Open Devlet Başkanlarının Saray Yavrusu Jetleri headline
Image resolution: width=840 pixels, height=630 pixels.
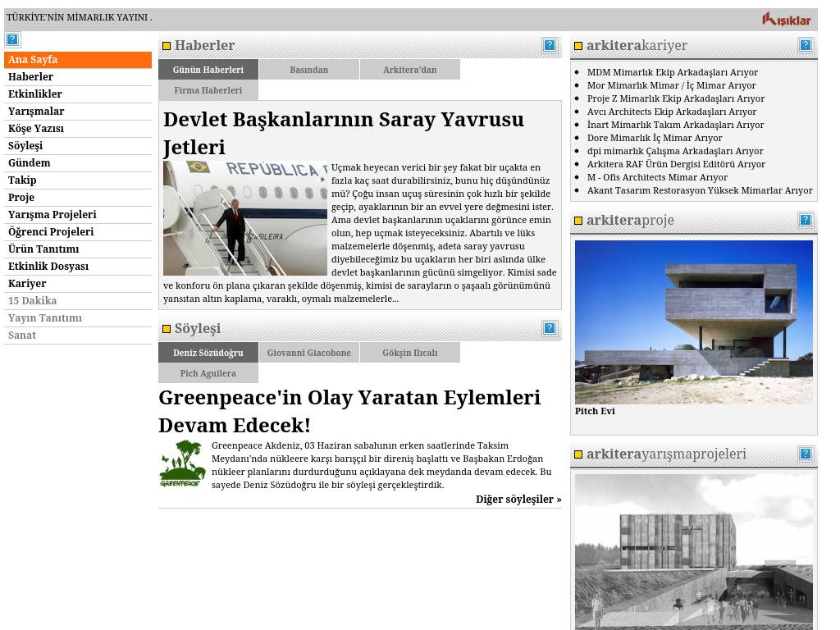tap(344, 133)
